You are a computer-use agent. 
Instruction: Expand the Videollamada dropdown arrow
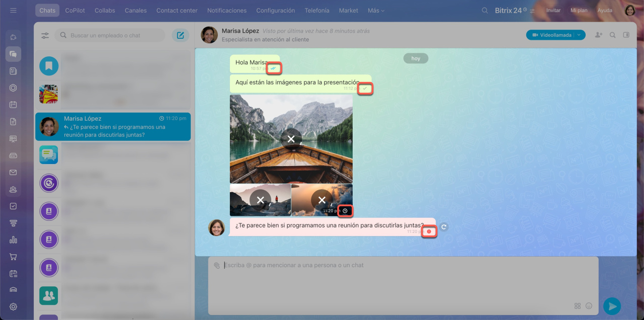580,35
